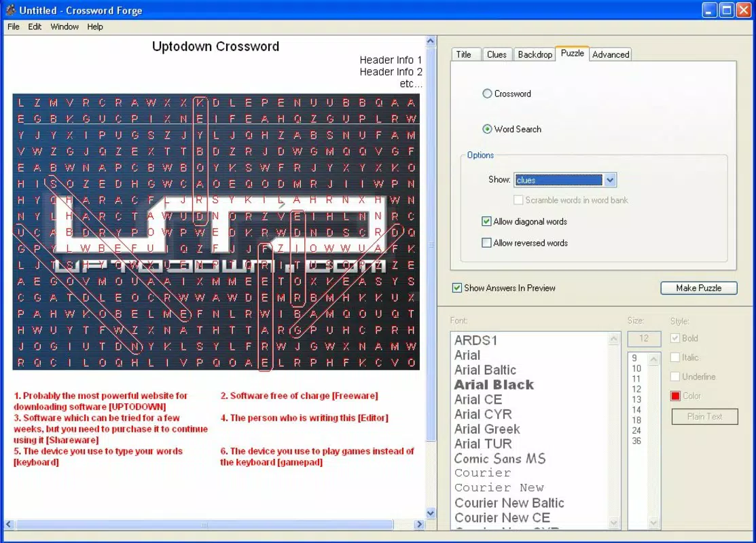This screenshot has height=543, width=756.
Task: Select the Comic Sans MS font
Action: tap(500, 458)
